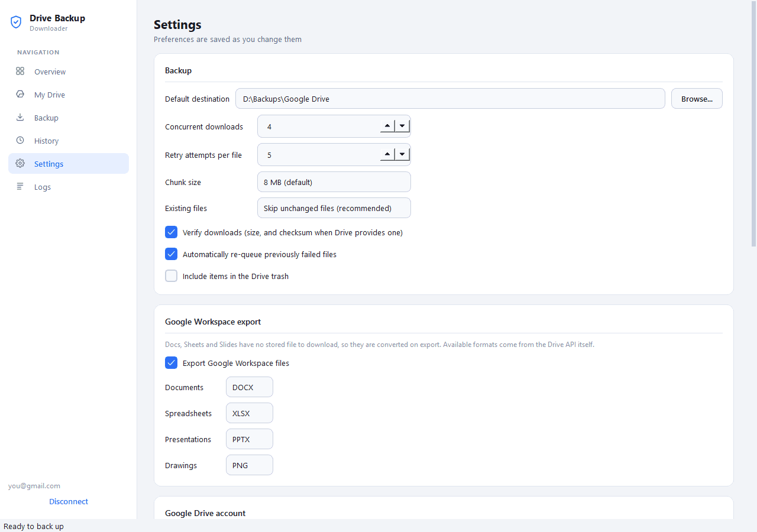Click the Presentations label

(x=188, y=439)
